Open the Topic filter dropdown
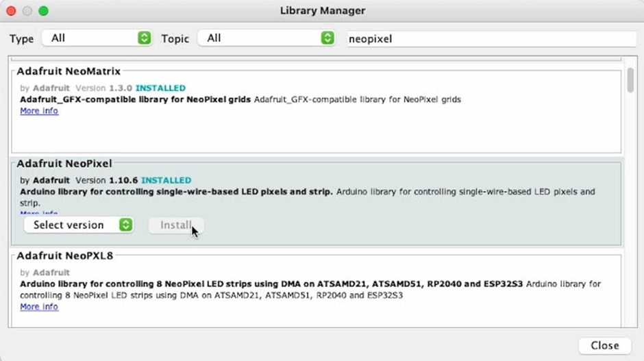 (266, 38)
